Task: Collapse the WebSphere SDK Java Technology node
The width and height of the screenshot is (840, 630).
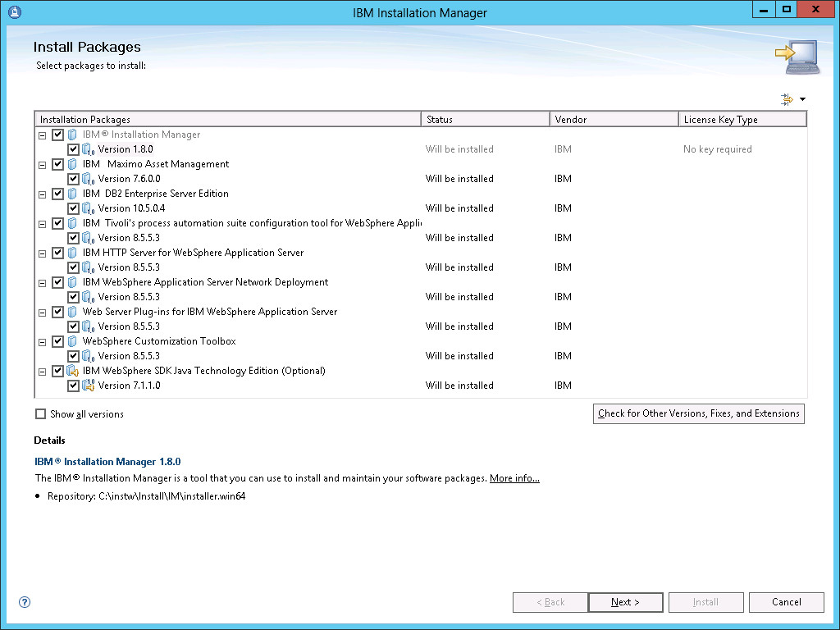Action: (x=43, y=372)
